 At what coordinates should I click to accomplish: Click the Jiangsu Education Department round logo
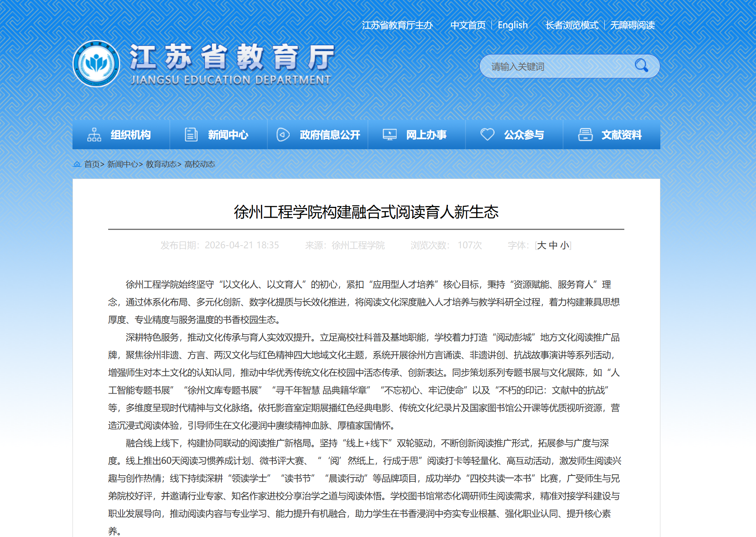pyautogui.click(x=96, y=64)
